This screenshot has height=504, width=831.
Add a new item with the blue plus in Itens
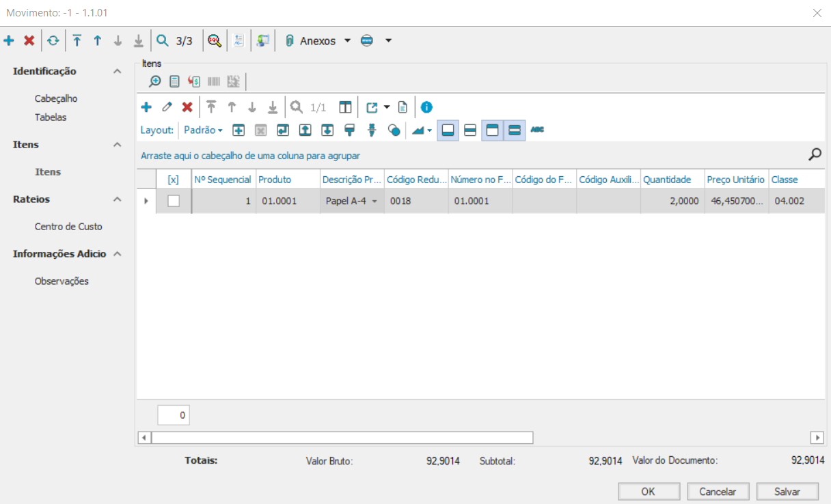(146, 107)
